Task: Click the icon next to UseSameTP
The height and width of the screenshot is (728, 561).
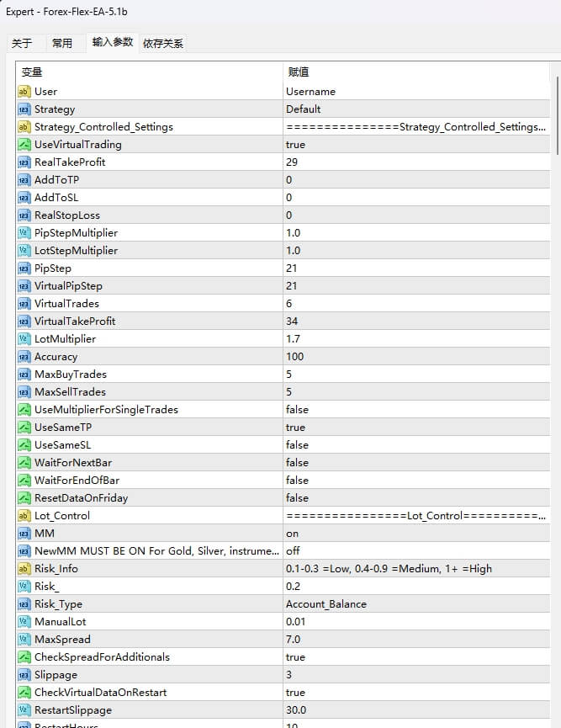Action: 24,428
